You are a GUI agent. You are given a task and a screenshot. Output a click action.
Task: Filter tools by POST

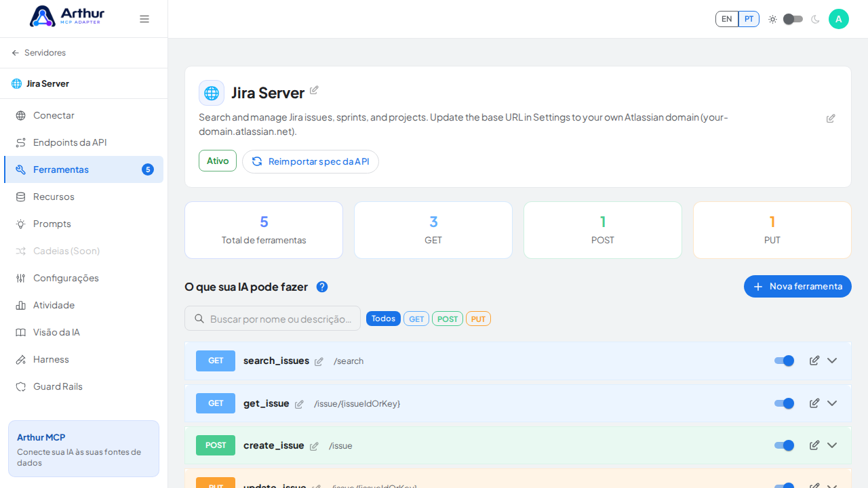[x=448, y=319]
